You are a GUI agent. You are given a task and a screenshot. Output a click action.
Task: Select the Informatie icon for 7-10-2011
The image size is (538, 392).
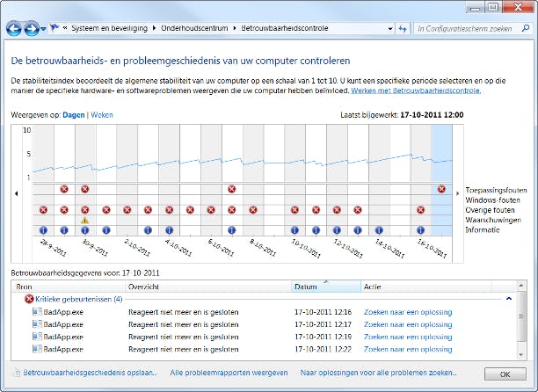tap(231, 230)
